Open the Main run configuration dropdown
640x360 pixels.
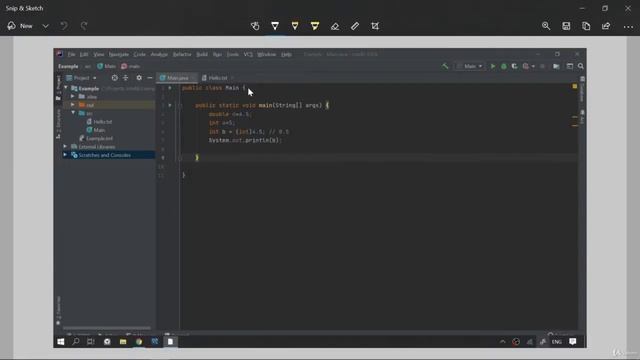coord(470,66)
